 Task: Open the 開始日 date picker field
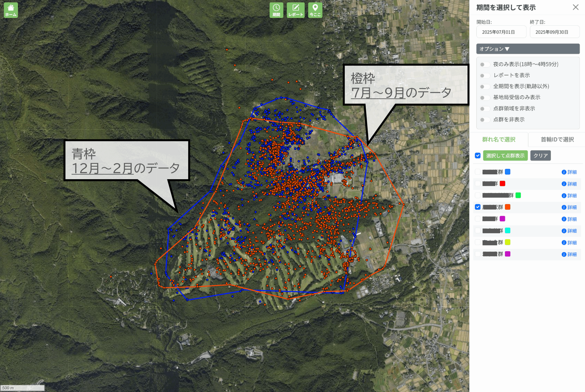point(501,32)
